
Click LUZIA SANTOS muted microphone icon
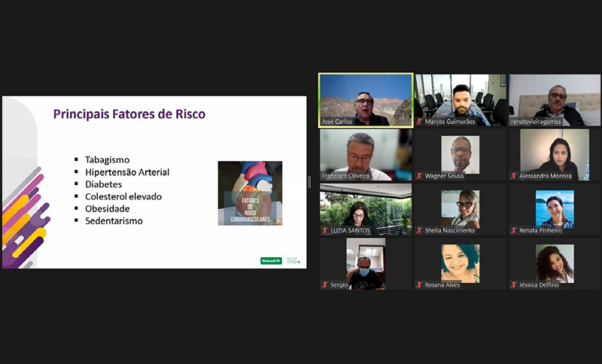[325, 231]
